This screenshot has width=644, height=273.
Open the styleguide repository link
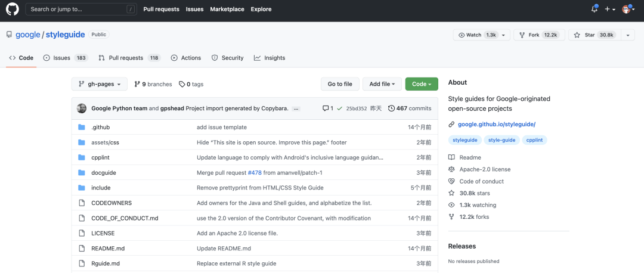click(66, 35)
